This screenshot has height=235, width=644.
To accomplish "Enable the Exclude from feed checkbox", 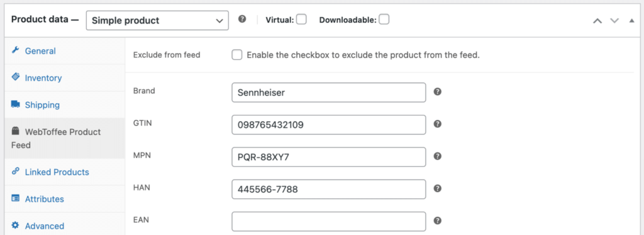I will click(x=237, y=55).
